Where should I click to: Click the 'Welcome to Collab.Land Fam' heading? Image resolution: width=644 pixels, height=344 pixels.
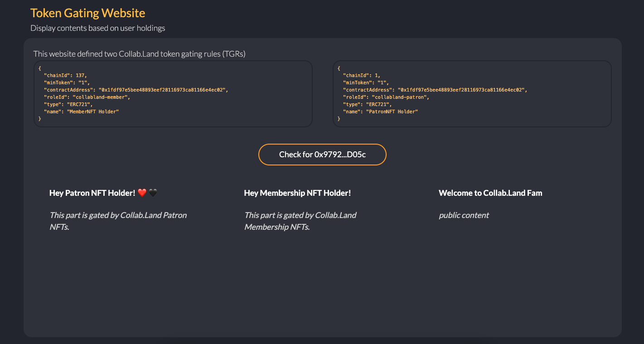point(490,193)
